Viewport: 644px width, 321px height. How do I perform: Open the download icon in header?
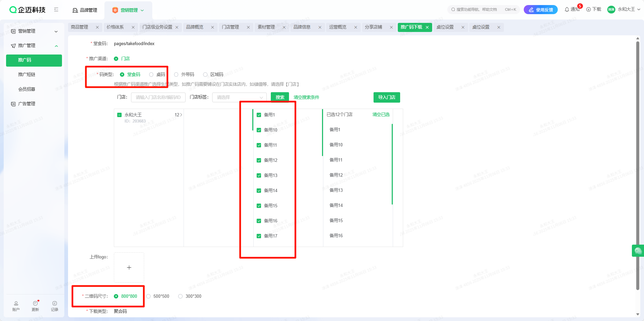click(588, 9)
